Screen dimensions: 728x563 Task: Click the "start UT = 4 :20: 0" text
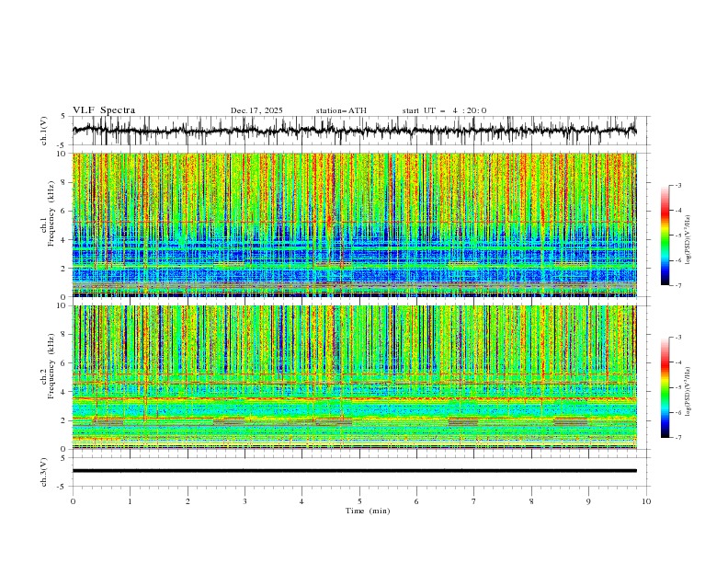click(444, 110)
